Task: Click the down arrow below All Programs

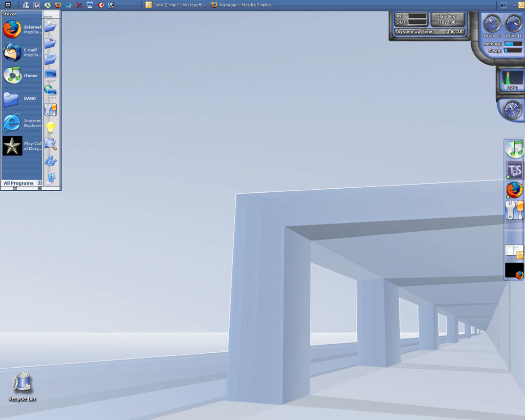Action: pos(15,188)
